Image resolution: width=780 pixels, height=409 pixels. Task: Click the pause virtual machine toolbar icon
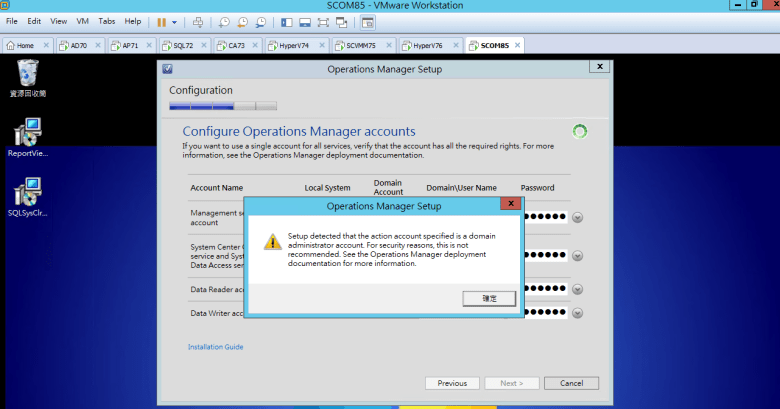click(161, 21)
